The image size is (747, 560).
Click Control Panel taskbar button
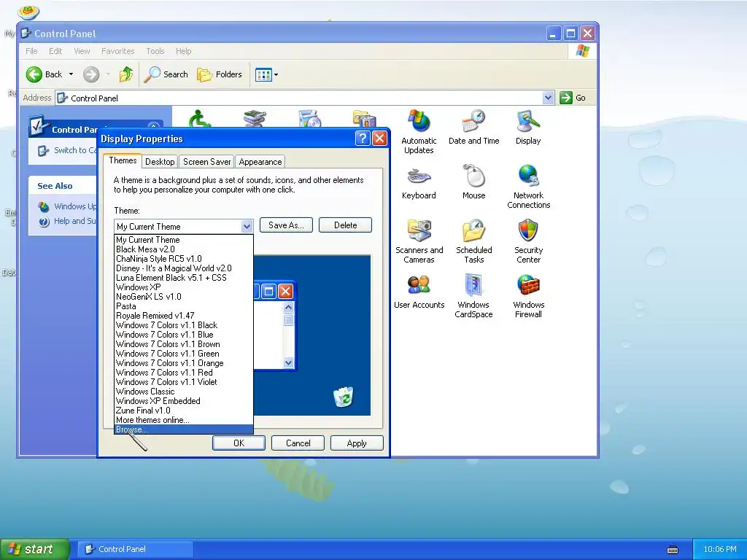(135, 549)
